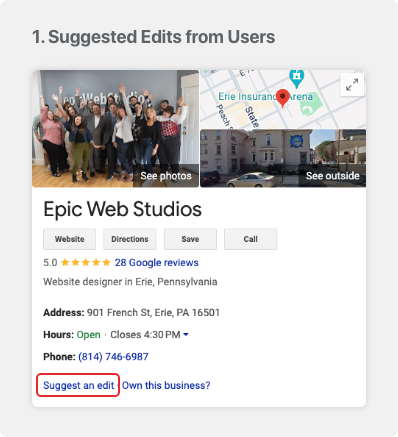Image resolution: width=398 pixels, height=437 pixels.
Task: Open See photos team picture
Action: 115,128
